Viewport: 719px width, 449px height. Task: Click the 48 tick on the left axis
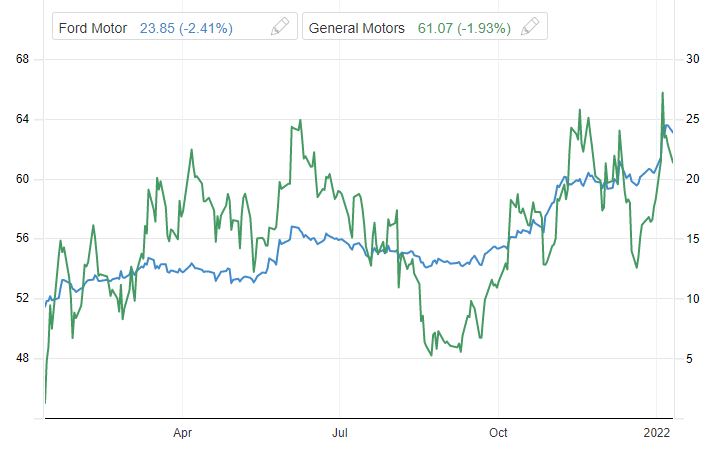click(x=21, y=358)
